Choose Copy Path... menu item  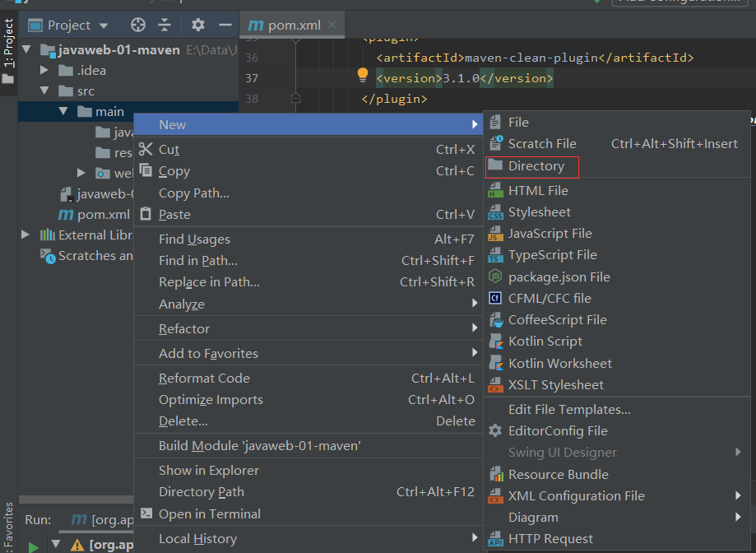coord(308,193)
